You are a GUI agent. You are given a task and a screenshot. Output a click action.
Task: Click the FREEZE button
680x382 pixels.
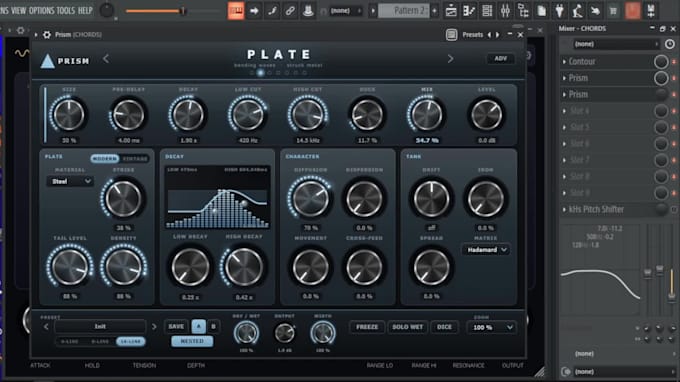[367, 327]
